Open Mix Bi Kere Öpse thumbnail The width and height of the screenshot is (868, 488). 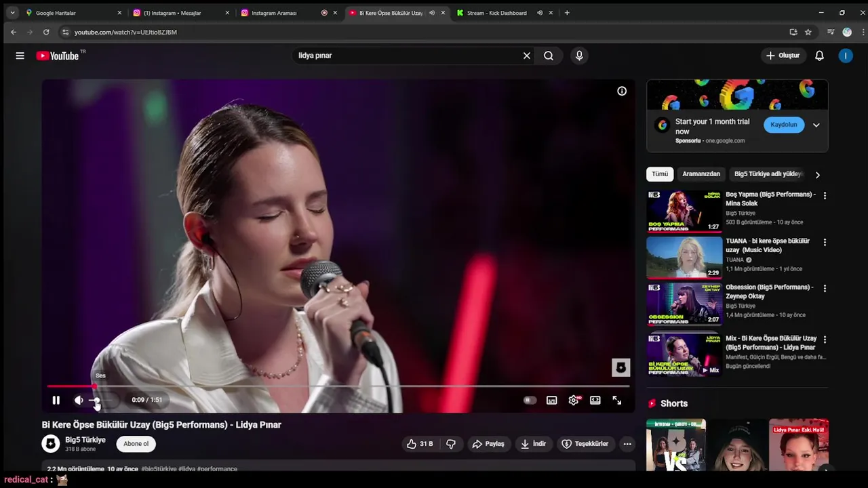(684, 354)
